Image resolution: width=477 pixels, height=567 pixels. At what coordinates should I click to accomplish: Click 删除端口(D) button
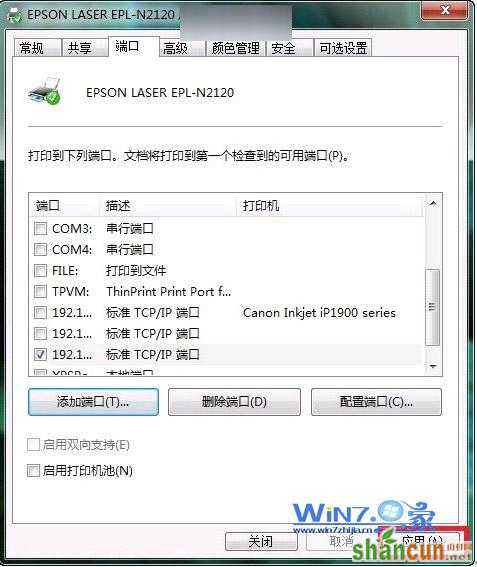click(x=234, y=402)
